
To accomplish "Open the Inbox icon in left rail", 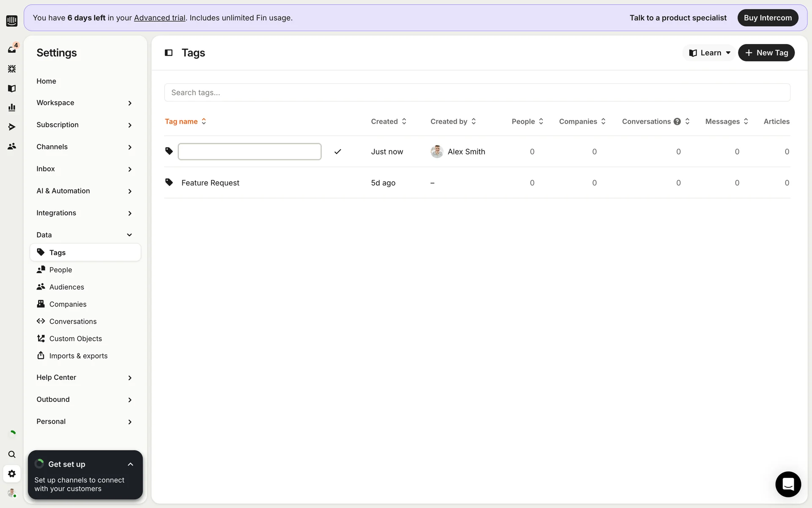I will coord(12,50).
